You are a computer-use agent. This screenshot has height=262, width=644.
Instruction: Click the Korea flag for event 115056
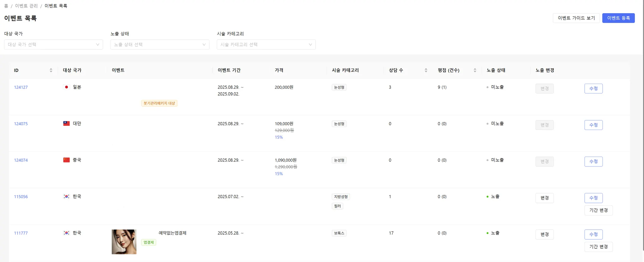tap(66, 197)
